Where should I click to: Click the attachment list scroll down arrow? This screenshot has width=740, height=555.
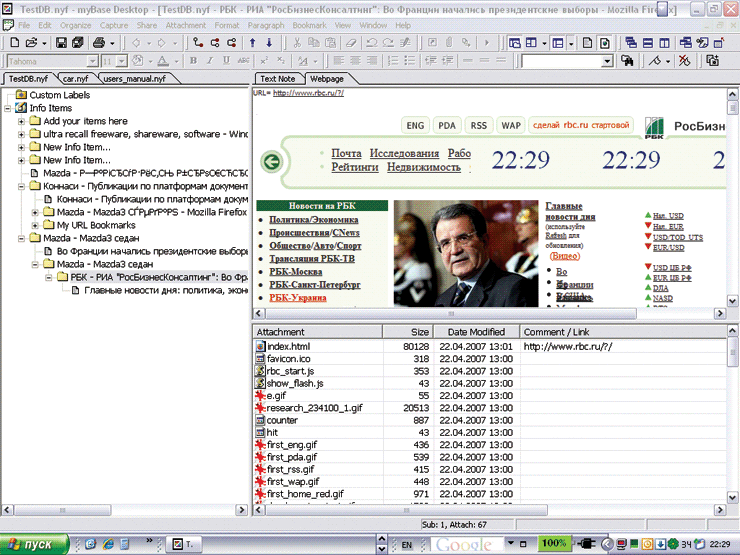(x=732, y=497)
